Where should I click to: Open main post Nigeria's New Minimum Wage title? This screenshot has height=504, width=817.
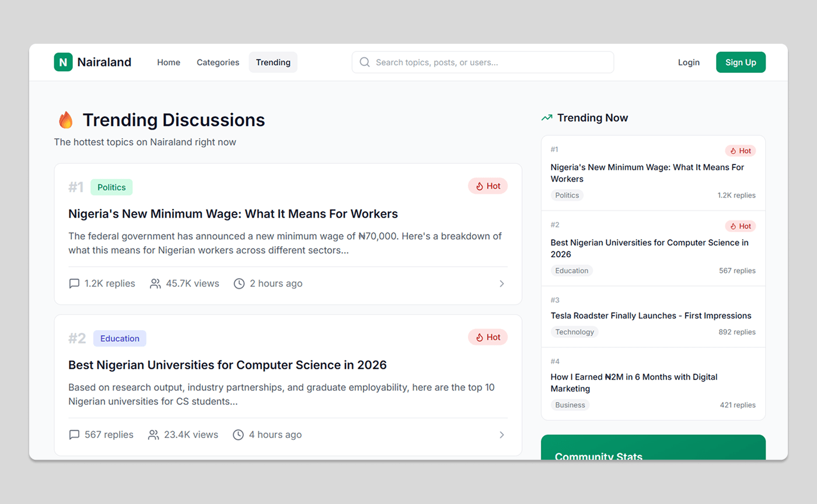point(233,213)
